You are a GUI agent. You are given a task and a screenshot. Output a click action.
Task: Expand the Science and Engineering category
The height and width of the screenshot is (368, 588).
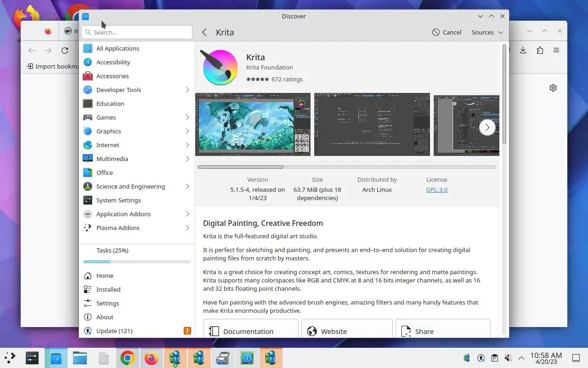point(187,186)
